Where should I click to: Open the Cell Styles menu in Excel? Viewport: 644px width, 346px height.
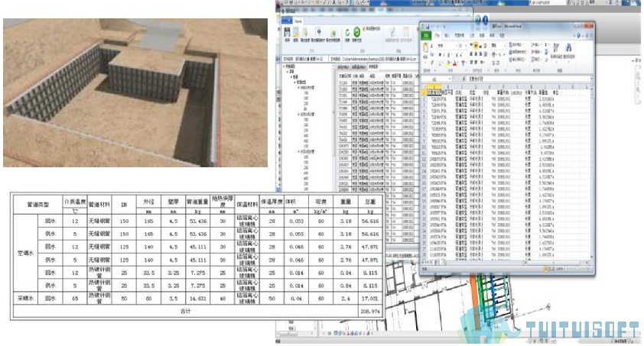[x=519, y=60]
